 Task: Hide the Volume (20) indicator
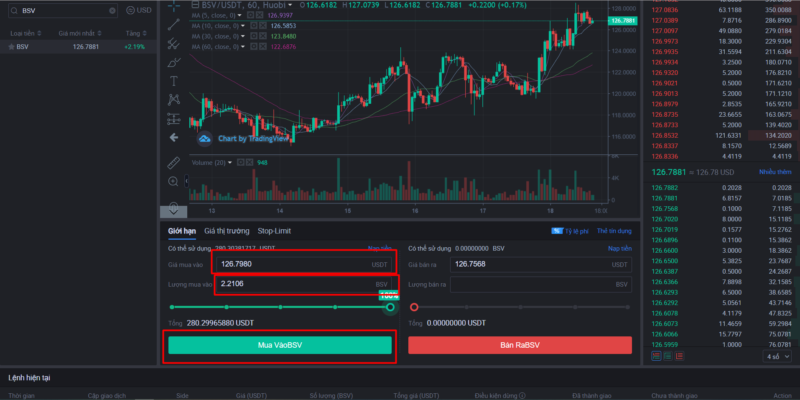tap(241, 163)
